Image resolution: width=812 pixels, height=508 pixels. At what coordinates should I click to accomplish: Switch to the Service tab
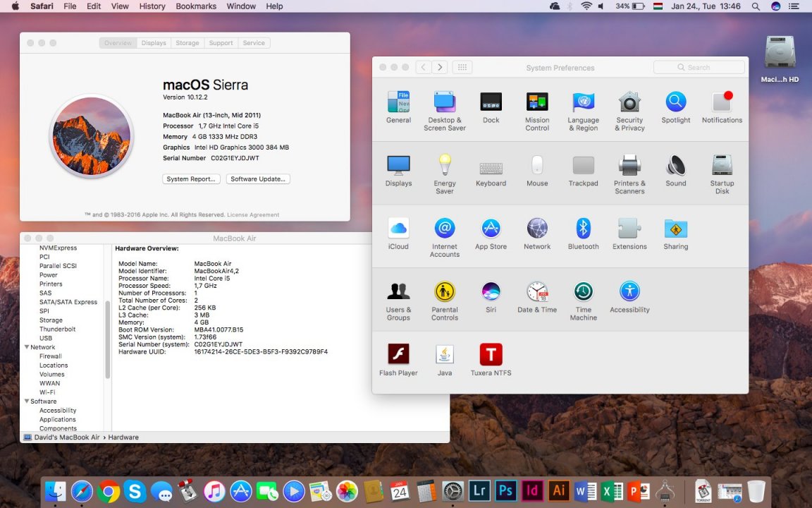point(254,43)
